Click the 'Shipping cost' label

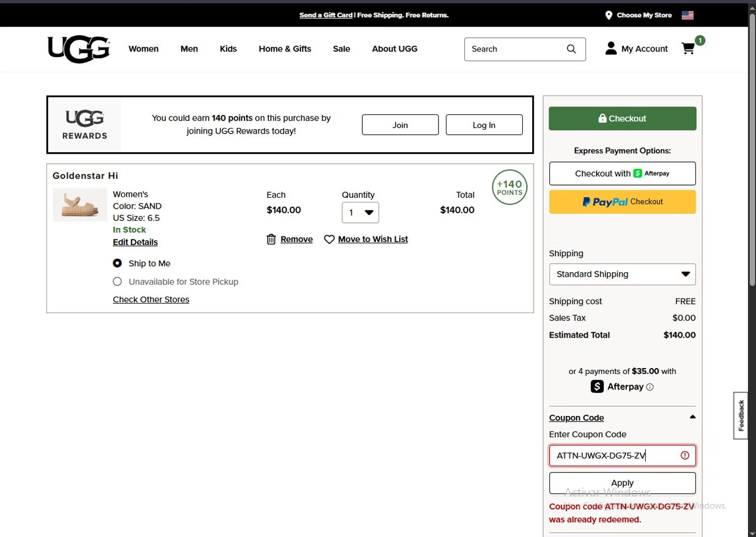(x=576, y=302)
